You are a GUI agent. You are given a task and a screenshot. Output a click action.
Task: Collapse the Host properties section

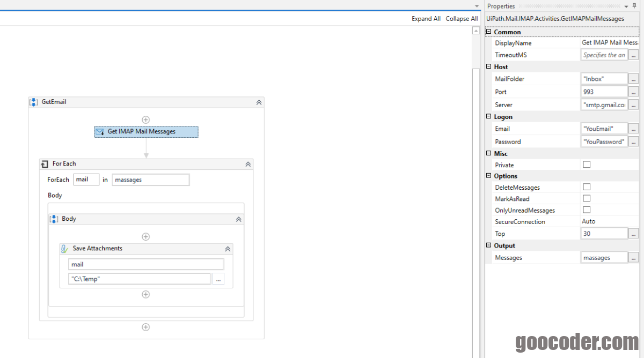tap(488, 66)
